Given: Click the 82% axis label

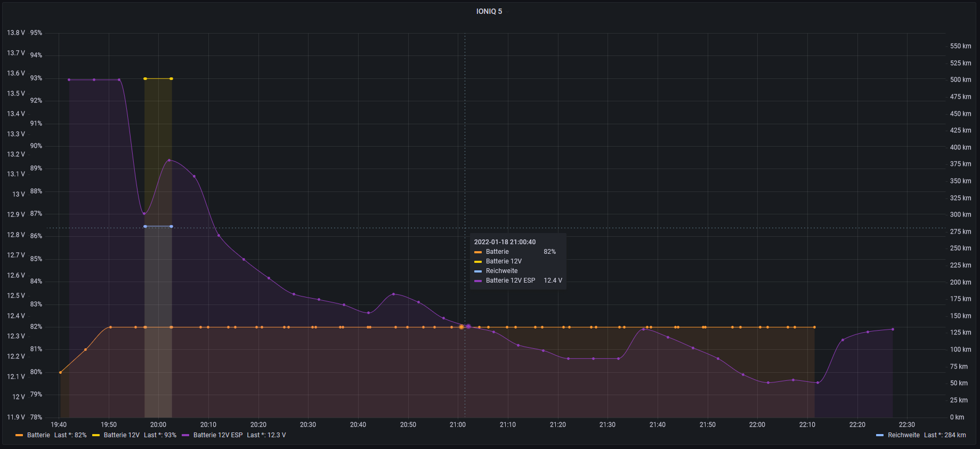Looking at the screenshot, I should 36,326.
